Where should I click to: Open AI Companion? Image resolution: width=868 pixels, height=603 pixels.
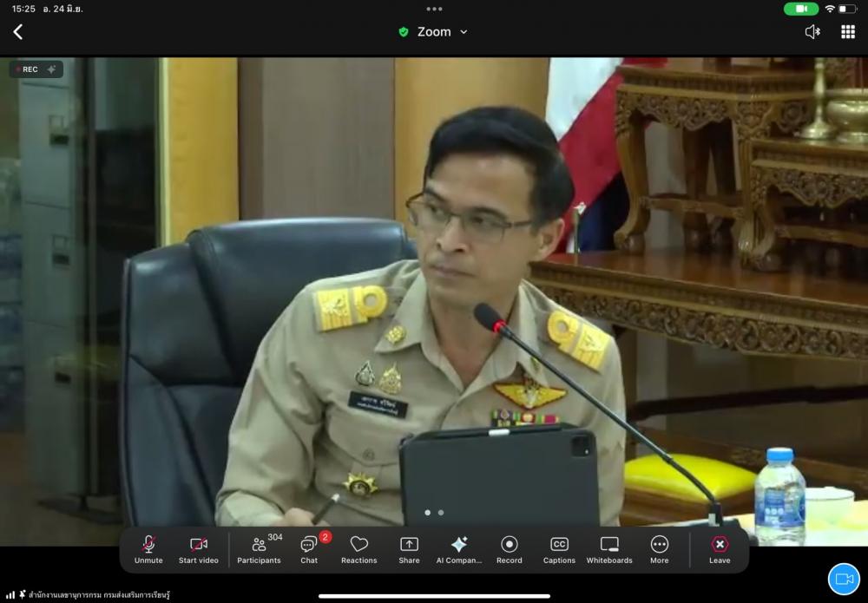(x=459, y=550)
